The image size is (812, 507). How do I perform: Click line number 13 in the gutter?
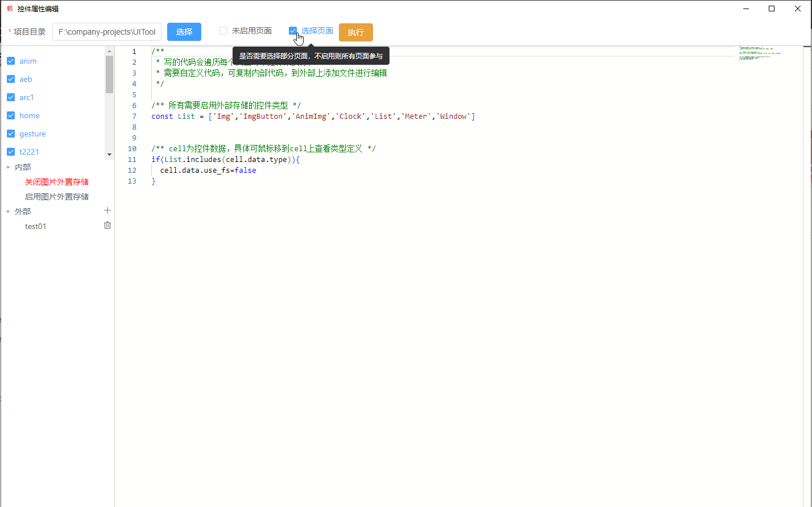click(132, 181)
